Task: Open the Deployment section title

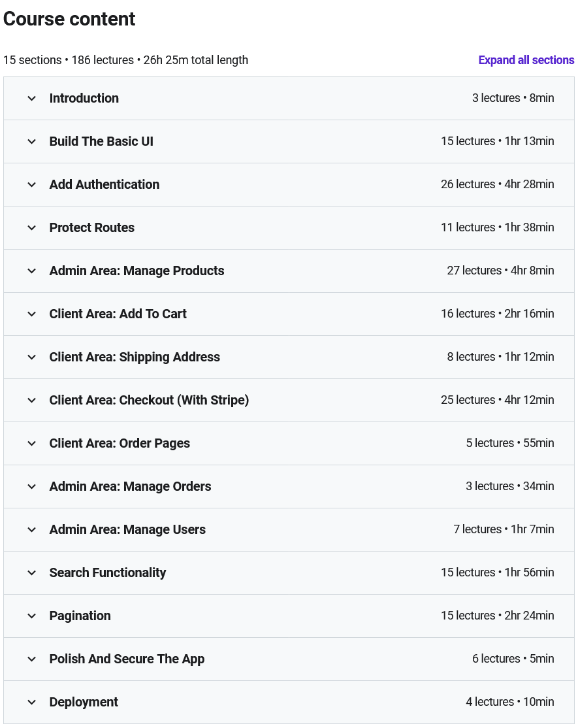Action: pyautogui.click(x=84, y=702)
